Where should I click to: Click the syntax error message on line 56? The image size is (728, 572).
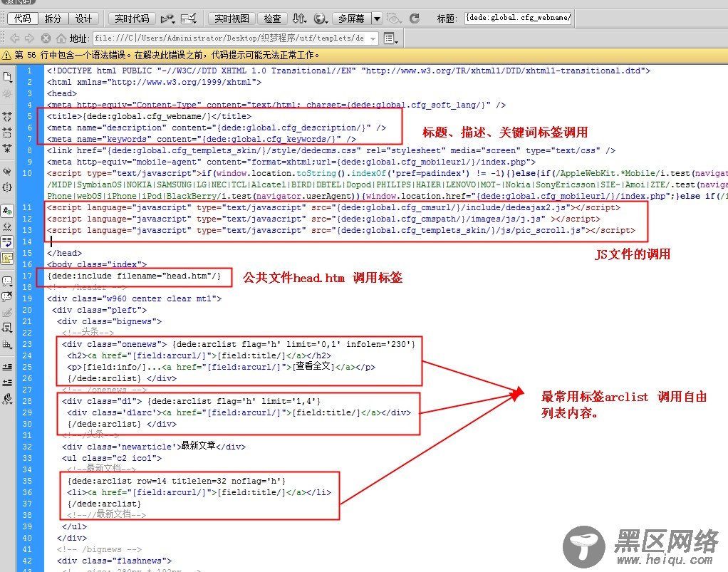point(167,56)
